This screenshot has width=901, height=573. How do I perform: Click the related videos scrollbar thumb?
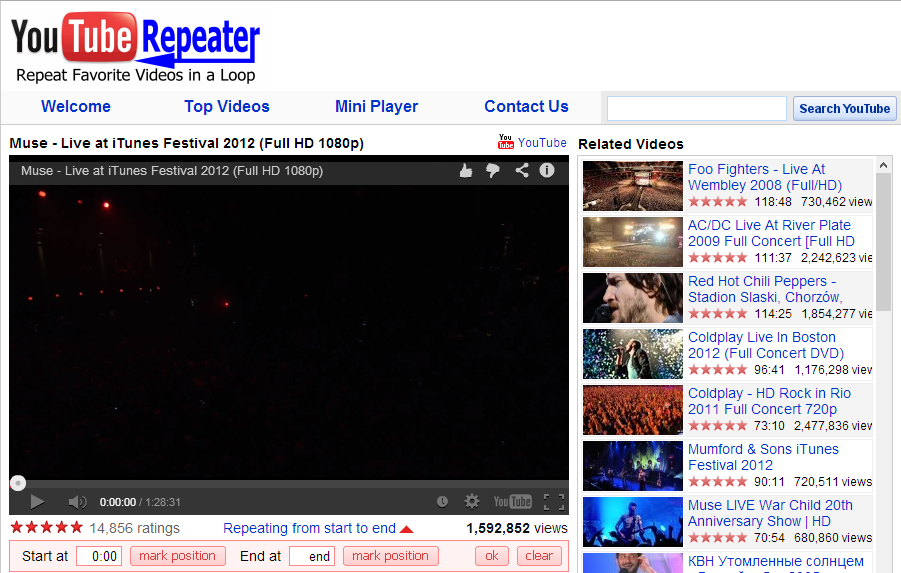pyautogui.click(x=884, y=241)
